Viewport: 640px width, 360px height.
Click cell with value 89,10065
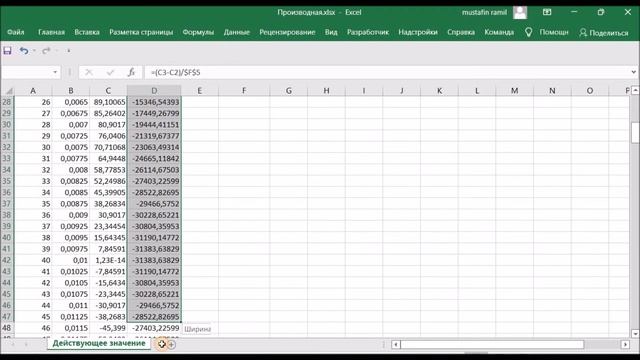(108, 102)
